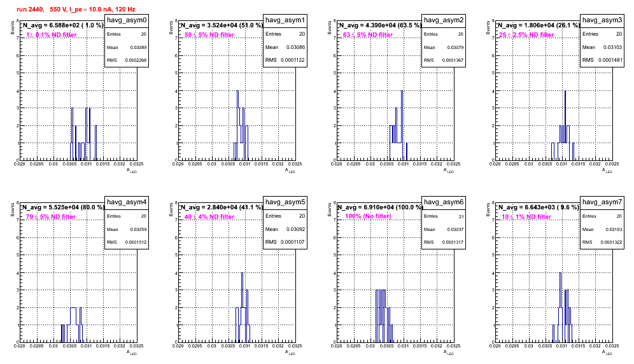Screen dimensions: 634x364
Task: Select the havg_asym7 stats box title
Action: tap(602, 202)
